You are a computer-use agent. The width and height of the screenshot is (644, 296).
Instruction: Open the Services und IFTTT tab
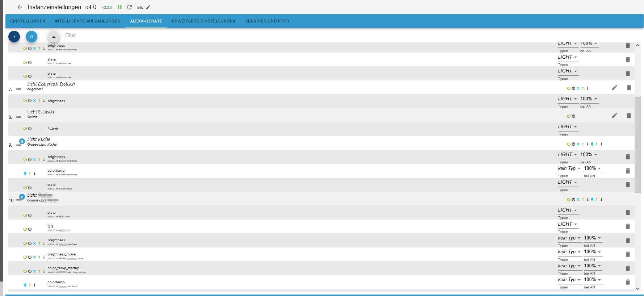267,21
